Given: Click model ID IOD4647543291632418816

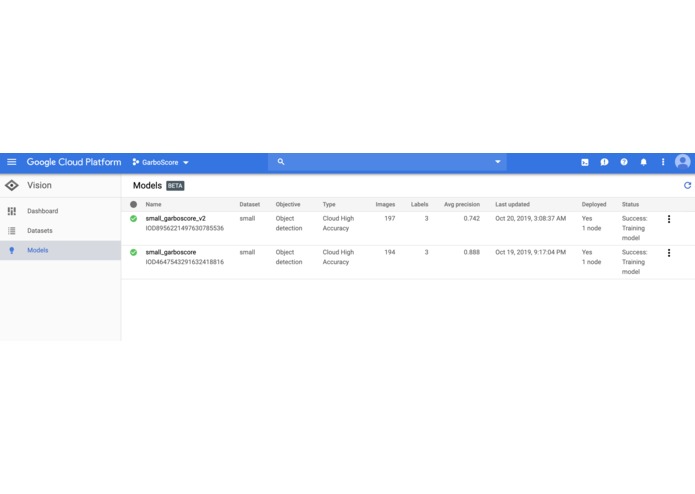Looking at the screenshot, I should point(185,262).
